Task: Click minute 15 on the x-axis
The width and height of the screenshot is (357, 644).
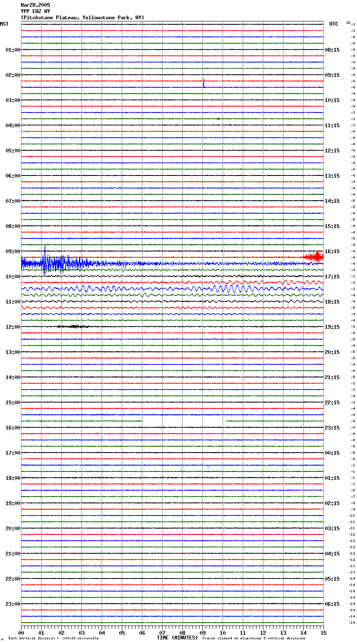Action: click(x=323, y=633)
